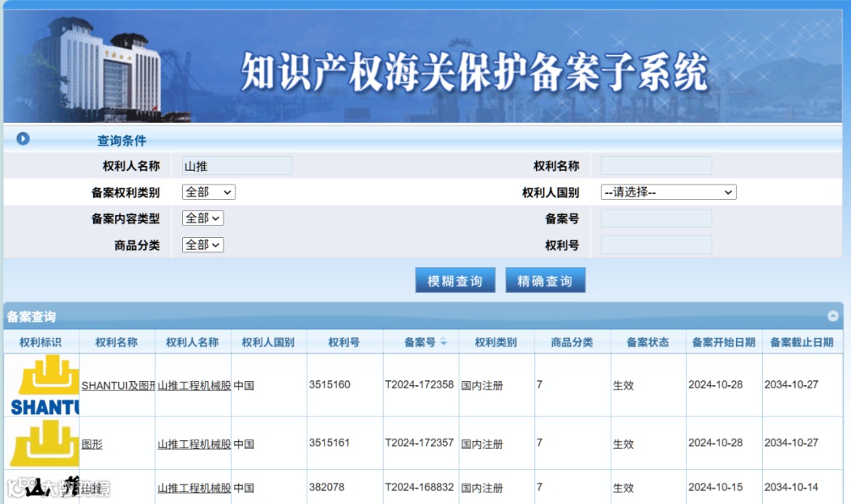Click the 备案开始日期 column header
The height and width of the screenshot is (504, 851).
[x=723, y=342]
